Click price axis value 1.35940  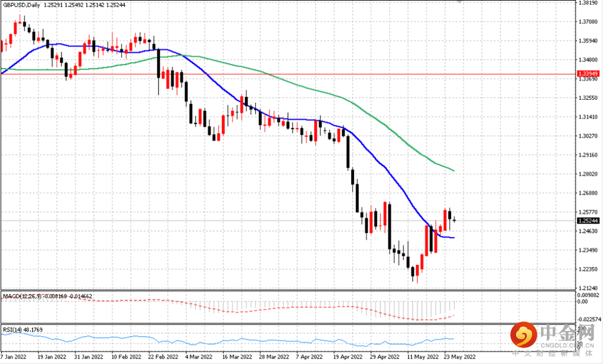(x=588, y=41)
